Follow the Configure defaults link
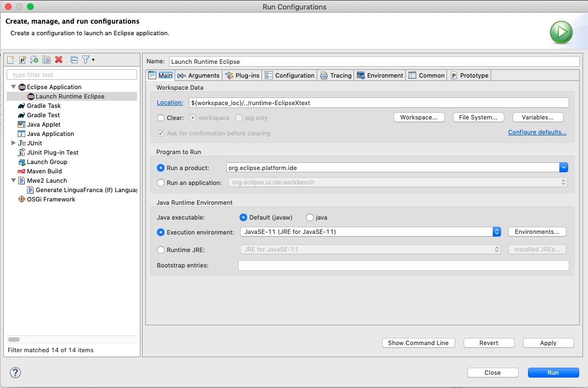This screenshot has width=588, height=388. (x=537, y=133)
